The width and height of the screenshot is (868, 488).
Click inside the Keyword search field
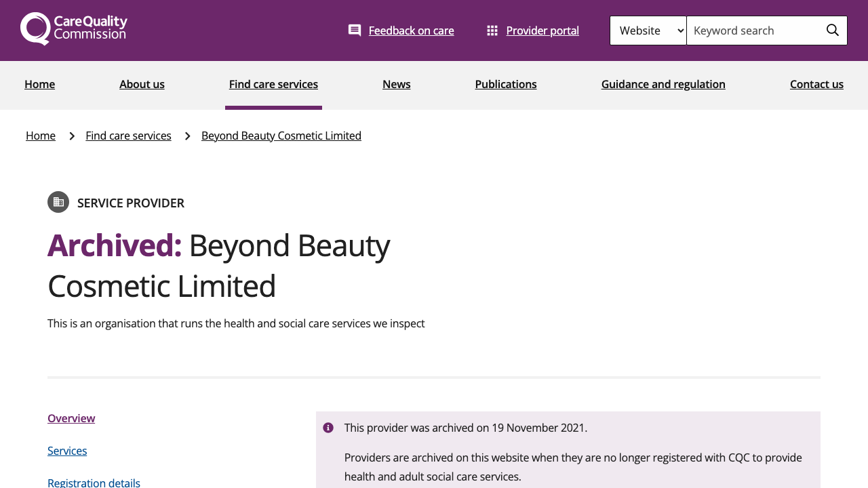pos(746,30)
